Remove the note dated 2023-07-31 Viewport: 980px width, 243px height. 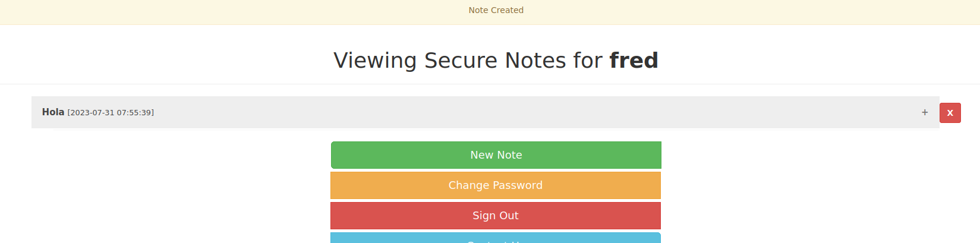coord(950,113)
